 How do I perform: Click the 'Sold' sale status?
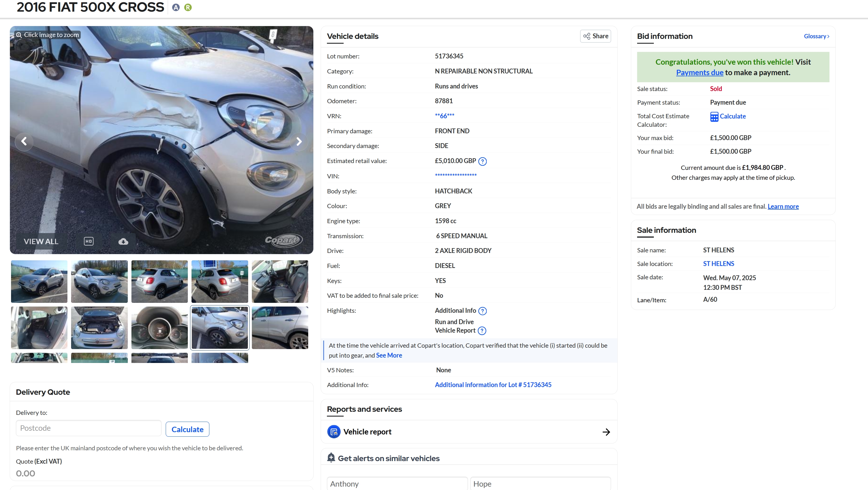[716, 89]
